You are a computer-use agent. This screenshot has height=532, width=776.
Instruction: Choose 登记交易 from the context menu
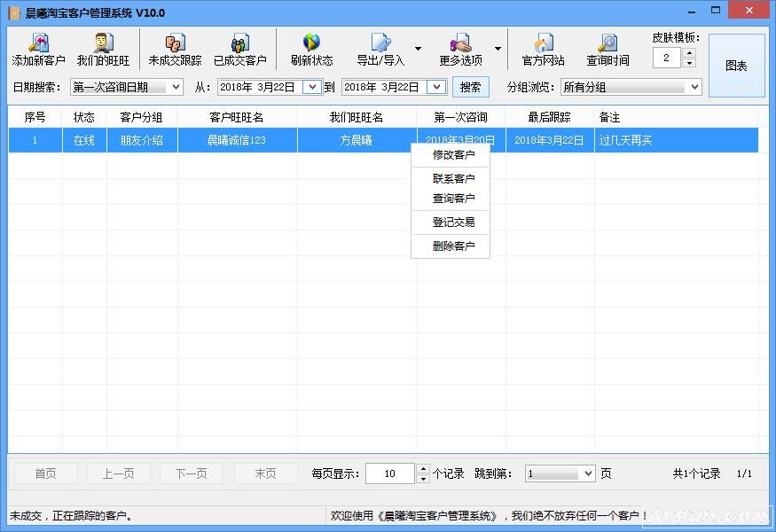coord(453,223)
